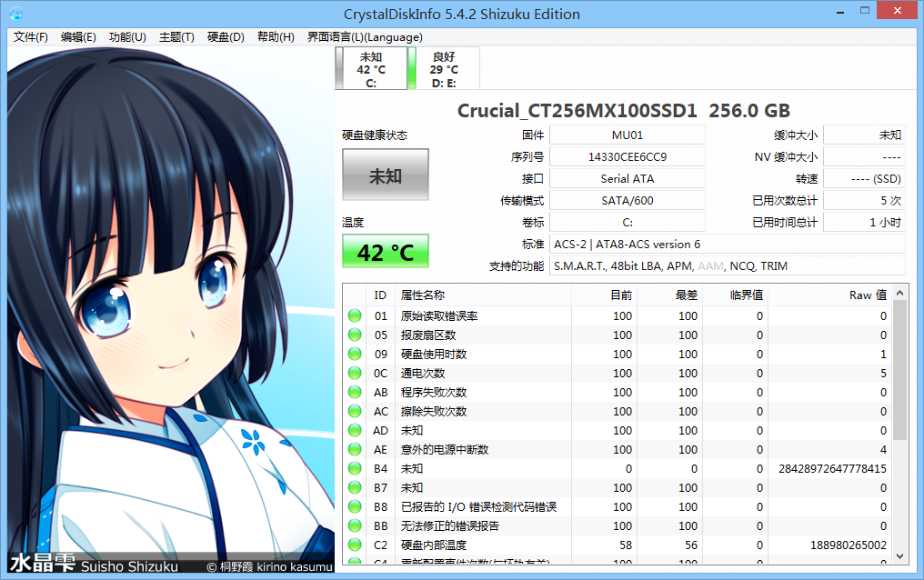Click the volume label field C:
The height and width of the screenshot is (580, 924).
(x=627, y=222)
